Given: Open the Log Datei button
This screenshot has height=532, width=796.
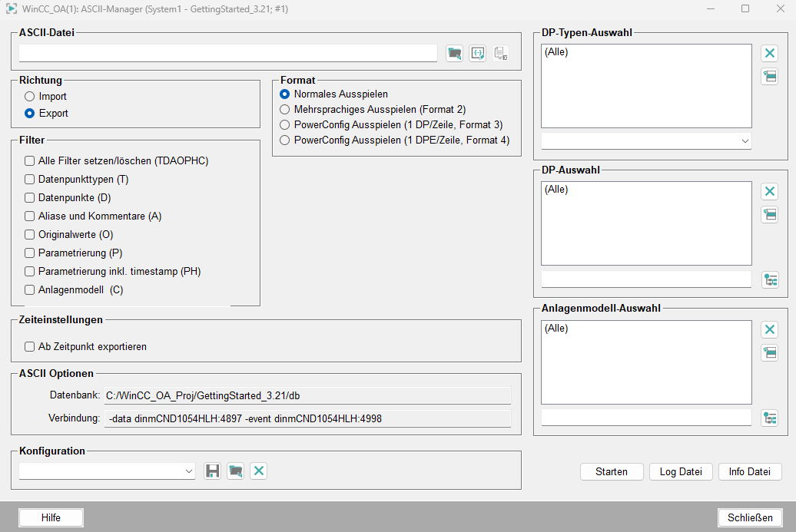Looking at the screenshot, I should (x=681, y=471).
